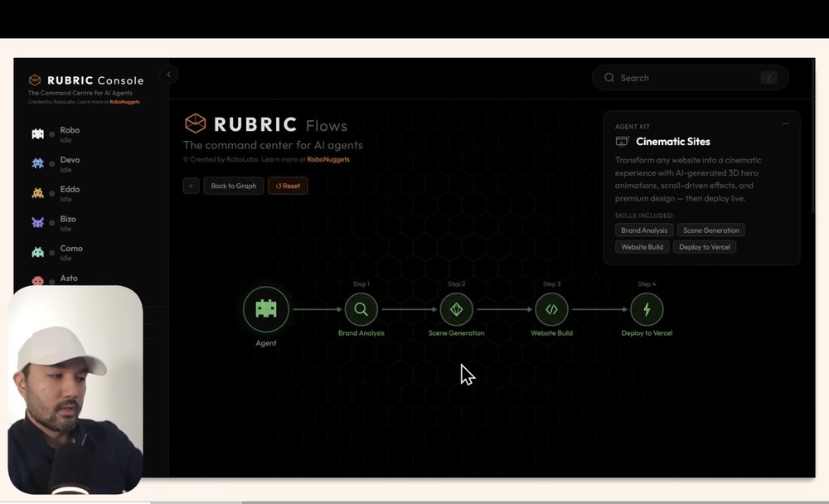The height and width of the screenshot is (504, 829).
Task: Click the Brand Analysis node label
Action: [x=361, y=333]
